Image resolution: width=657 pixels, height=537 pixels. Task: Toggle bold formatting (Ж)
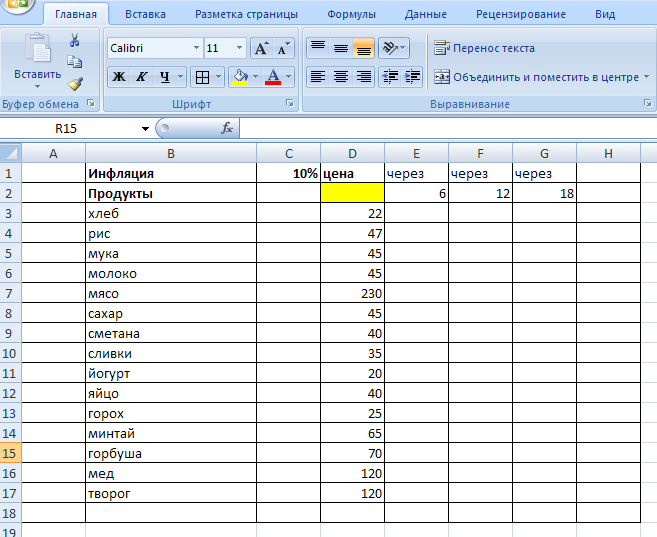119,77
